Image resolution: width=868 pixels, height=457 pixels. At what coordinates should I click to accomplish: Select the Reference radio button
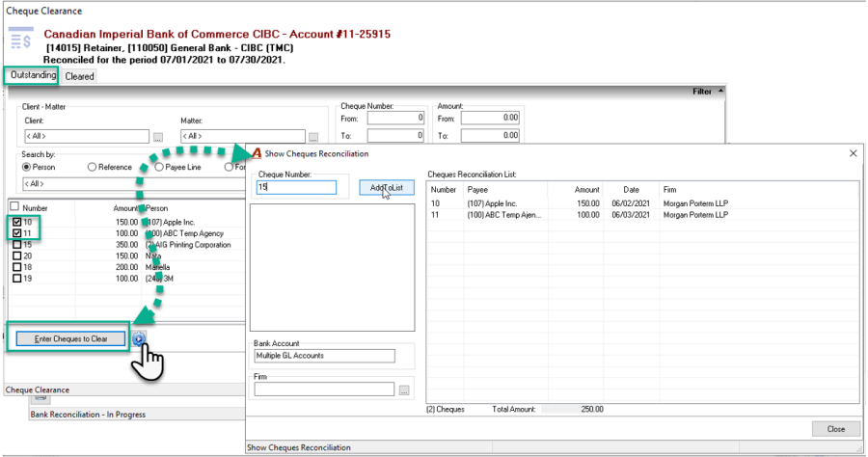92,167
